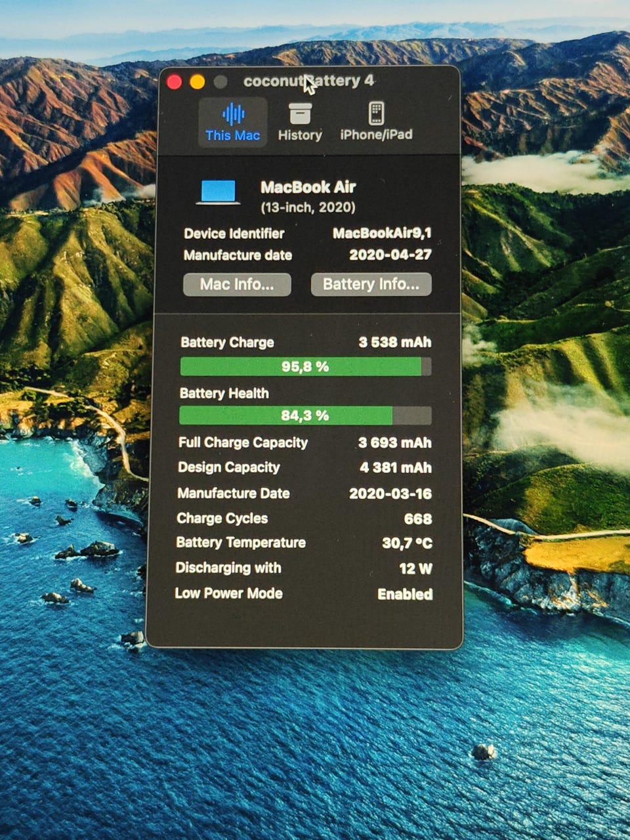Select the 2020-04-27 manufacture date
The width and height of the screenshot is (630, 840).
(390, 255)
